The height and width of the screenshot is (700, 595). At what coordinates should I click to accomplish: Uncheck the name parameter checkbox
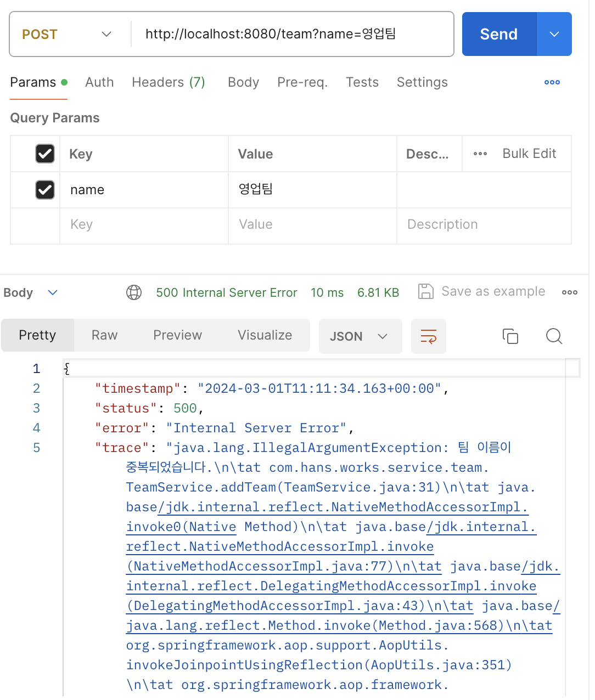[x=45, y=190]
